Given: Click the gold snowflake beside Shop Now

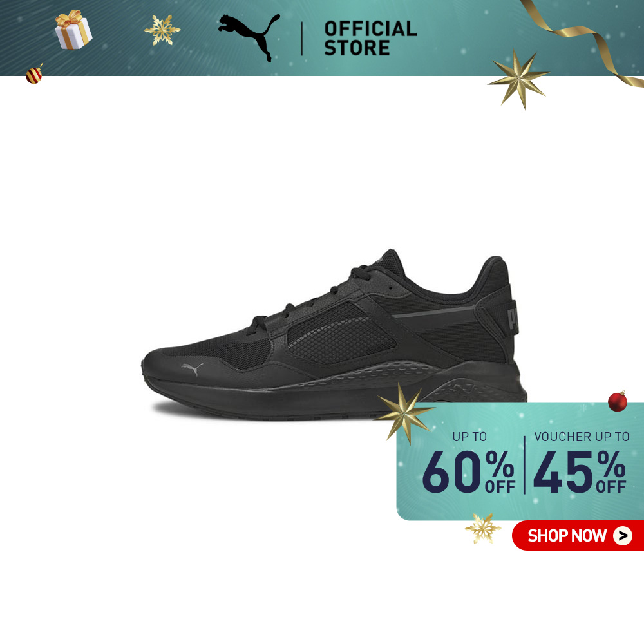Looking at the screenshot, I should coord(482,529).
